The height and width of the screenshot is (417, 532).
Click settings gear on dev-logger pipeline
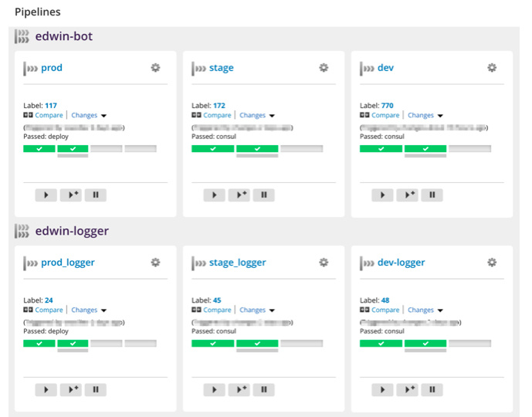(x=492, y=263)
